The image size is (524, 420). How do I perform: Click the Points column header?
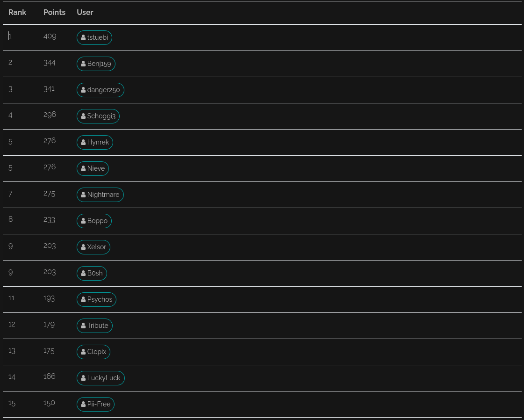[x=54, y=12]
